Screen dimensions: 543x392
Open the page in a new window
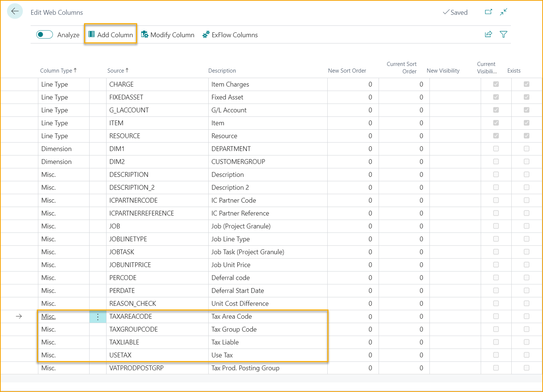click(x=488, y=12)
